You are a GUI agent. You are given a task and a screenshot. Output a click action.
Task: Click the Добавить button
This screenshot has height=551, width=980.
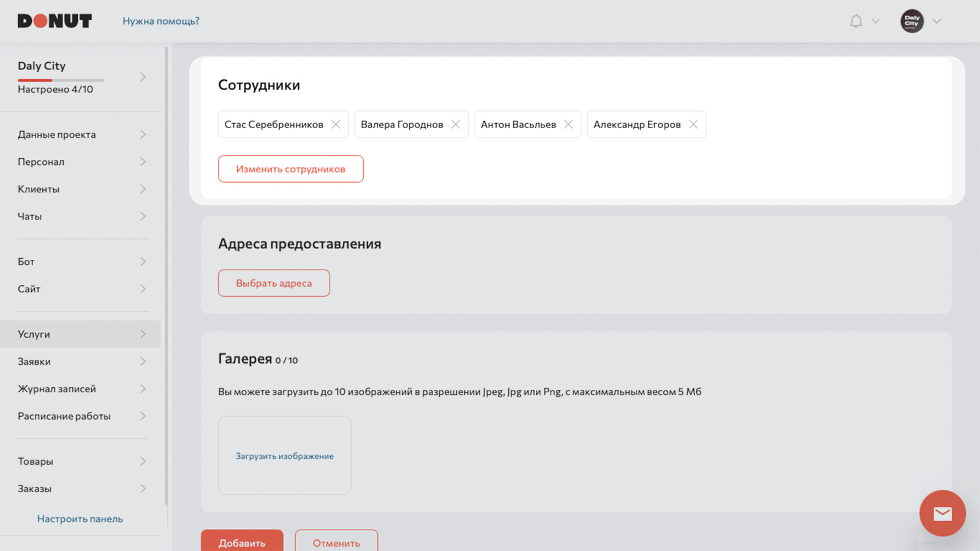click(242, 541)
